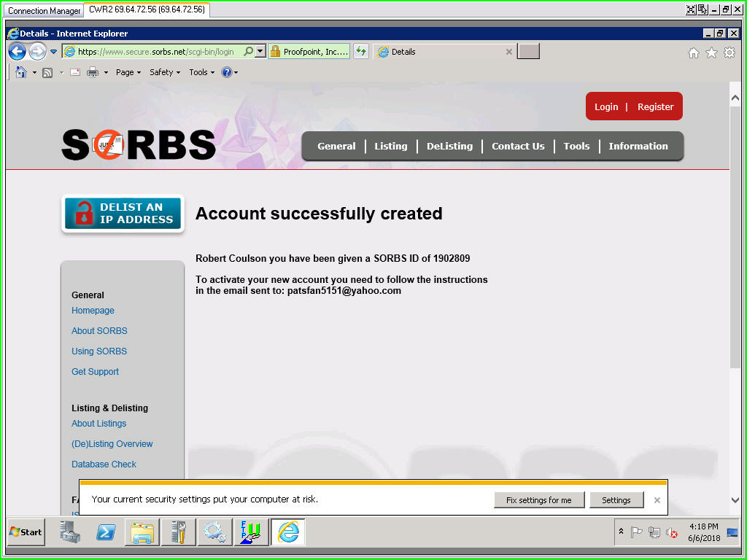Click the Account successfully created heading
747x560 pixels.
[319, 214]
